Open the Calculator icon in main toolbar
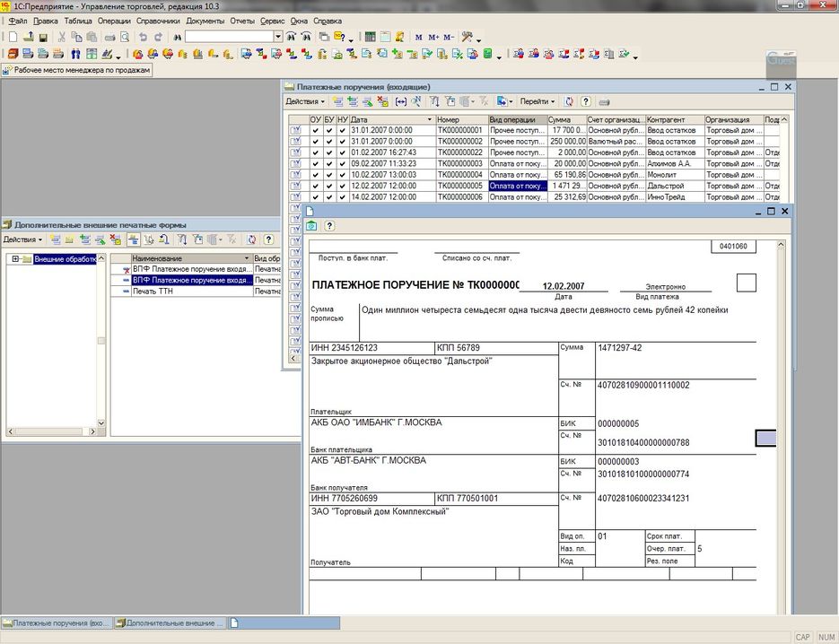Viewport: 839px width, 644px height. click(x=370, y=37)
